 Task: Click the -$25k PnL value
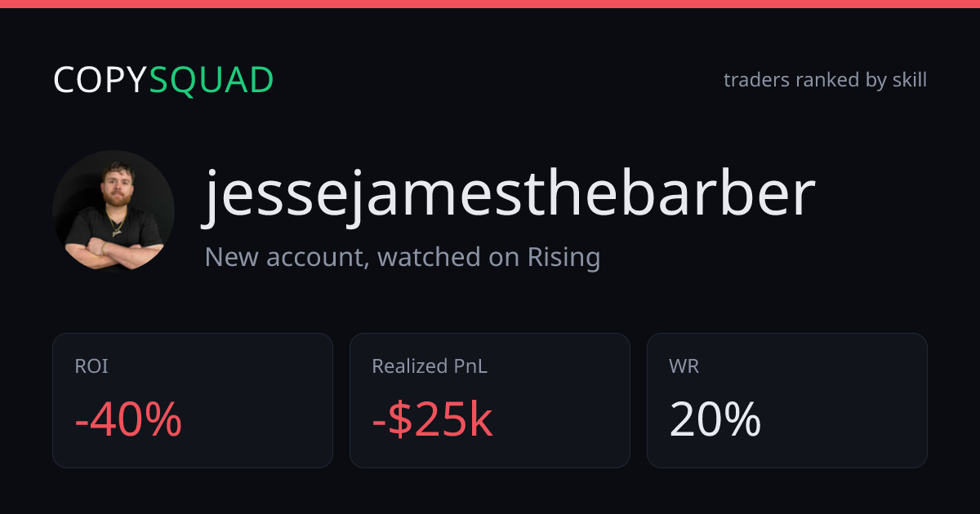pyautogui.click(x=433, y=420)
